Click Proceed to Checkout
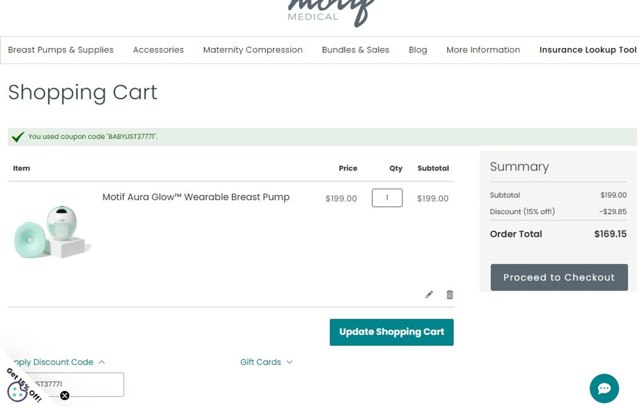The height and width of the screenshot is (407, 640). pyautogui.click(x=559, y=277)
